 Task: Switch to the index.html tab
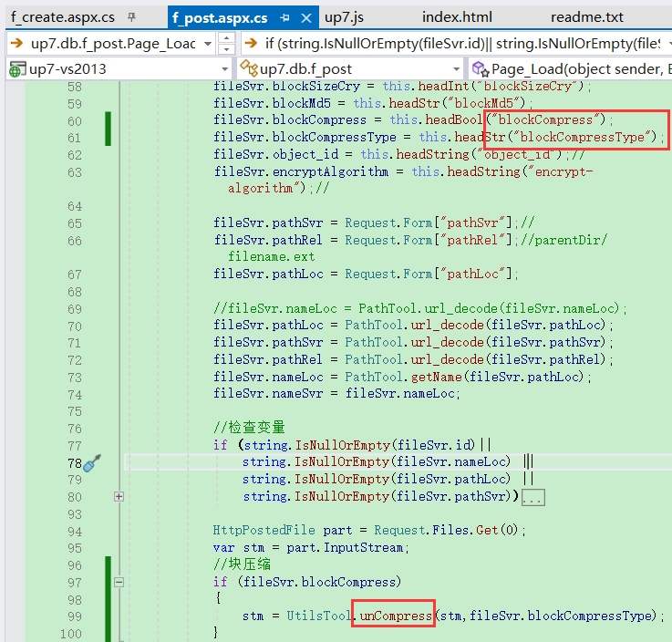click(x=457, y=17)
